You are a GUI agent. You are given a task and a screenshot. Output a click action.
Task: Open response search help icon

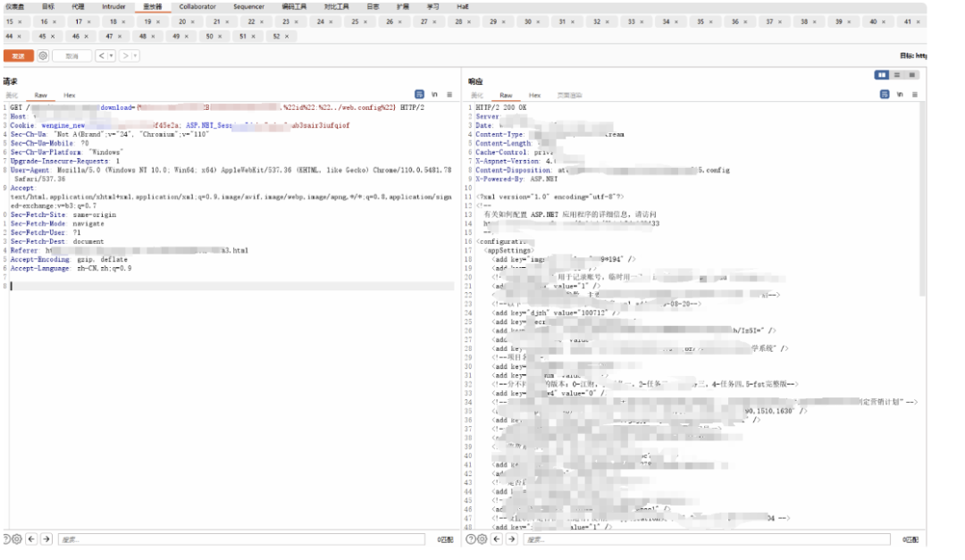pos(471,539)
